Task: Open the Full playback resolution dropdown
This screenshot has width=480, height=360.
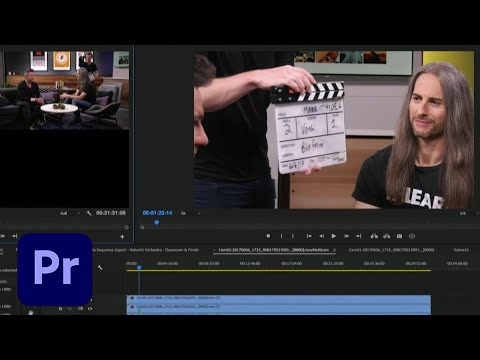Action: [70, 213]
